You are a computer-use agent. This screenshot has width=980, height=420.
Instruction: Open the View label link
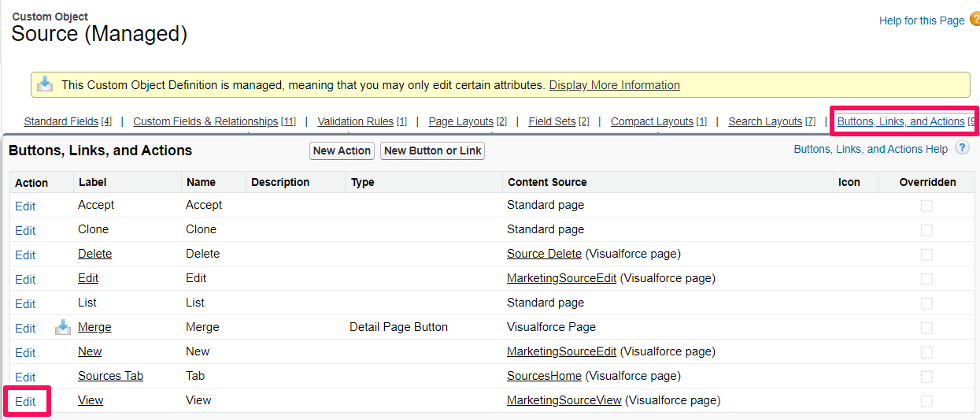91,400
